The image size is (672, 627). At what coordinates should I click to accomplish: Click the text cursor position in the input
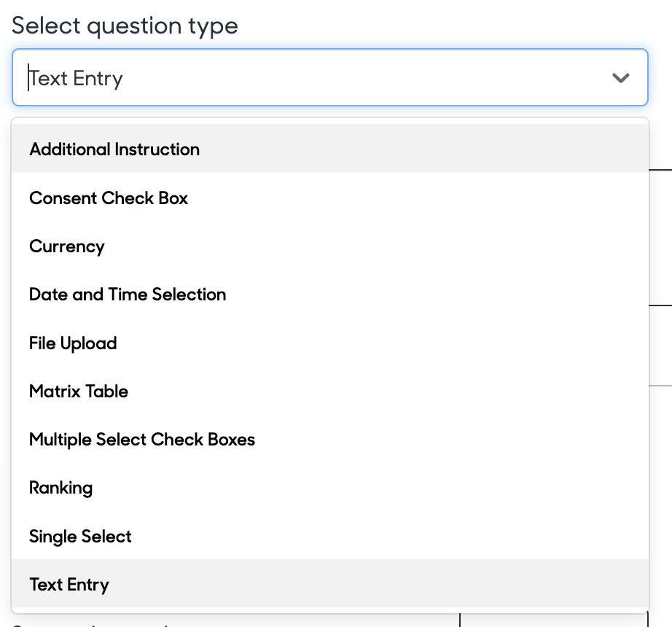coord(28,77)
